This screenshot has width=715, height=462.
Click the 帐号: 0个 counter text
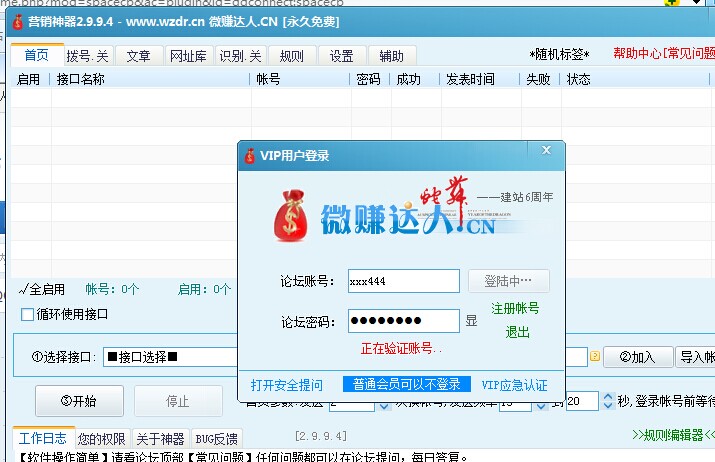[x=112, y=289]
